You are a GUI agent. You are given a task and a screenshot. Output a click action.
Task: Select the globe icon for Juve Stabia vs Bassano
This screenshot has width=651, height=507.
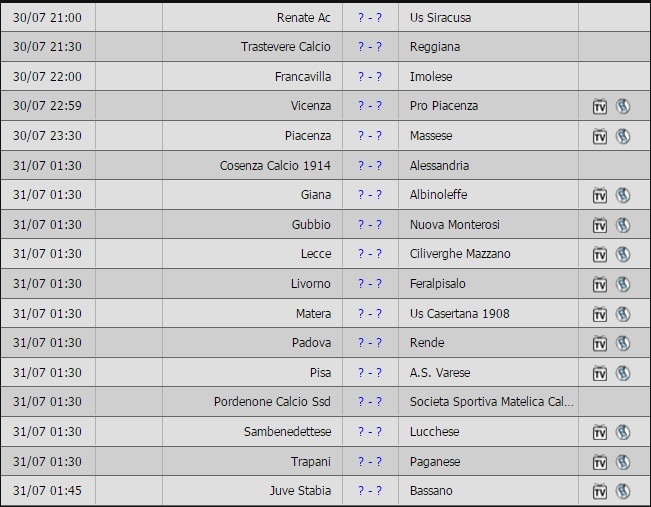[x=622, y=491]
